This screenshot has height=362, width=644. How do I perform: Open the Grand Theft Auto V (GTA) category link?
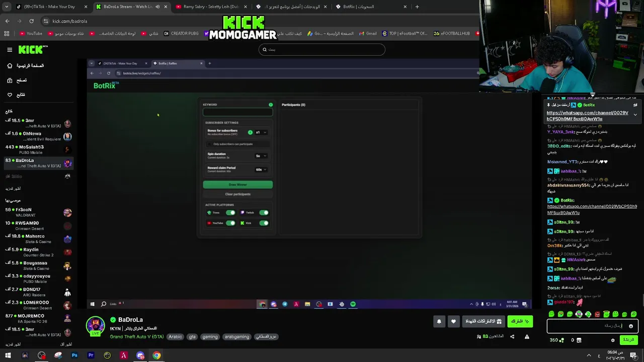[136, 337]
